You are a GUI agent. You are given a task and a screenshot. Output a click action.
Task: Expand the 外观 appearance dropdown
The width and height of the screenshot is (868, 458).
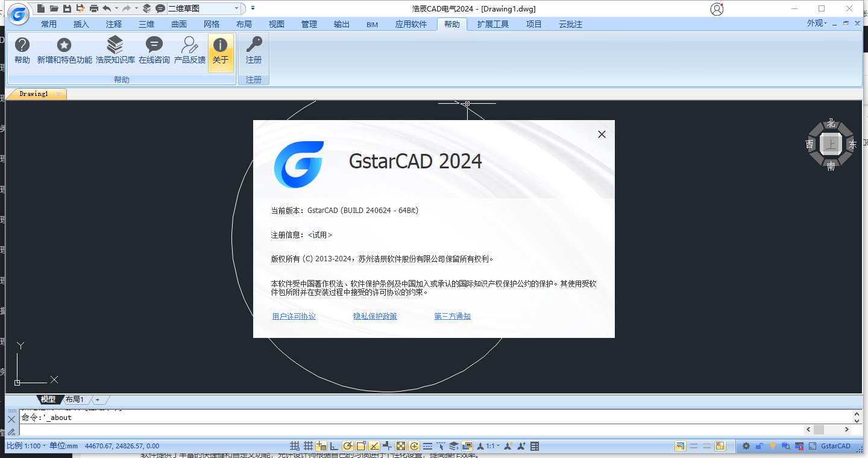[817, 23]
